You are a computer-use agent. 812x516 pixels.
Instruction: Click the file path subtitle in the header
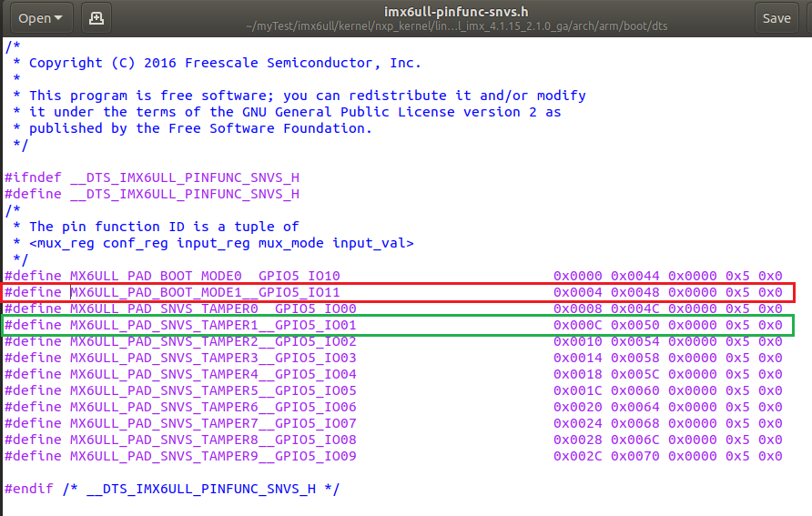(456, 26)
